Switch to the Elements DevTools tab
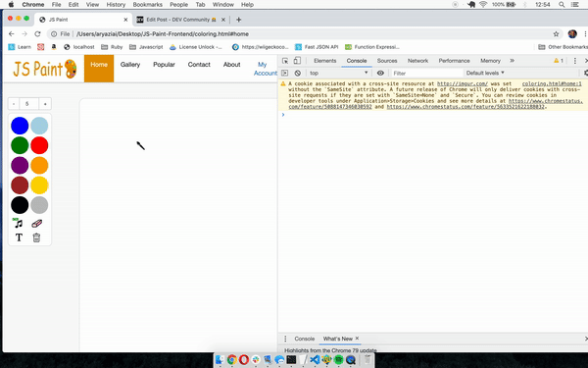The width and height of the screenshot is (588, 368). point(324,61)
